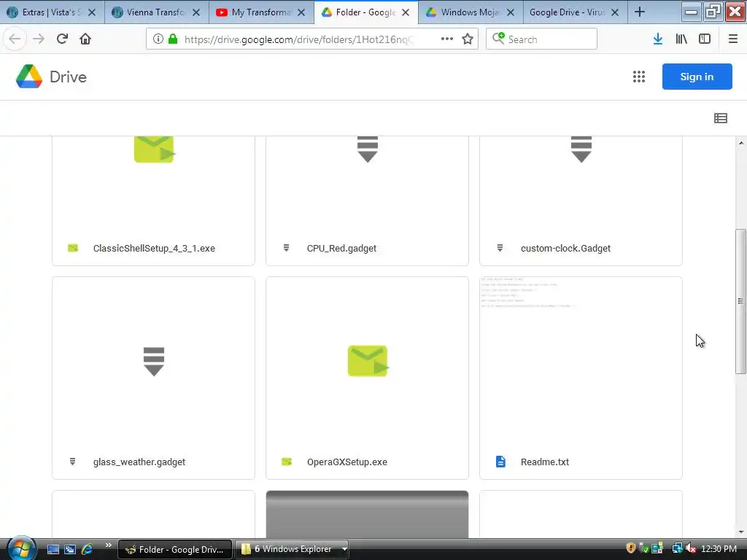Open the large CPU_Red.gadget thumbnail
The width and height of the screenshot is (747, 560).
pyautogui.click(x=368, y=184)
